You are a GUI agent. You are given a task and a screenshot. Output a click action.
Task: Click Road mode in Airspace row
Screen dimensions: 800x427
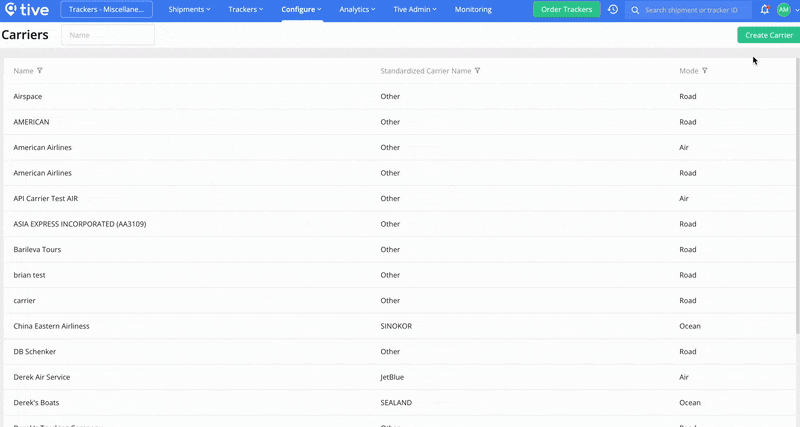(x=688, y=96)
